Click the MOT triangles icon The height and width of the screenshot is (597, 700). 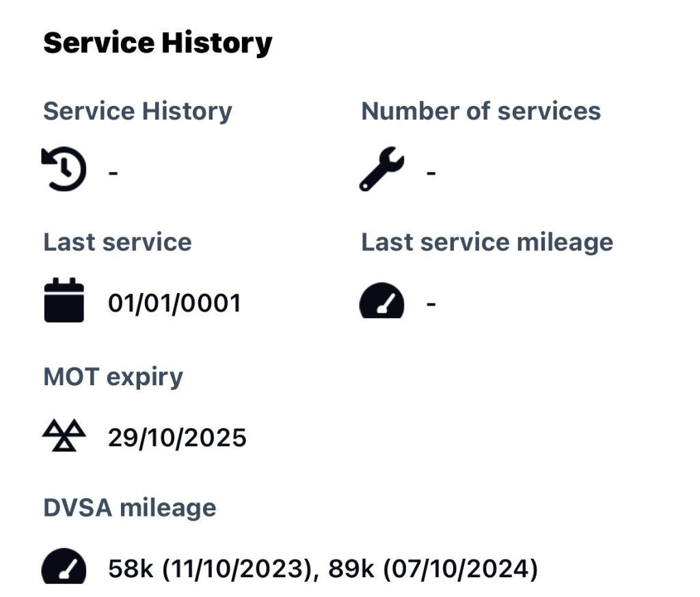click(64, 435)
